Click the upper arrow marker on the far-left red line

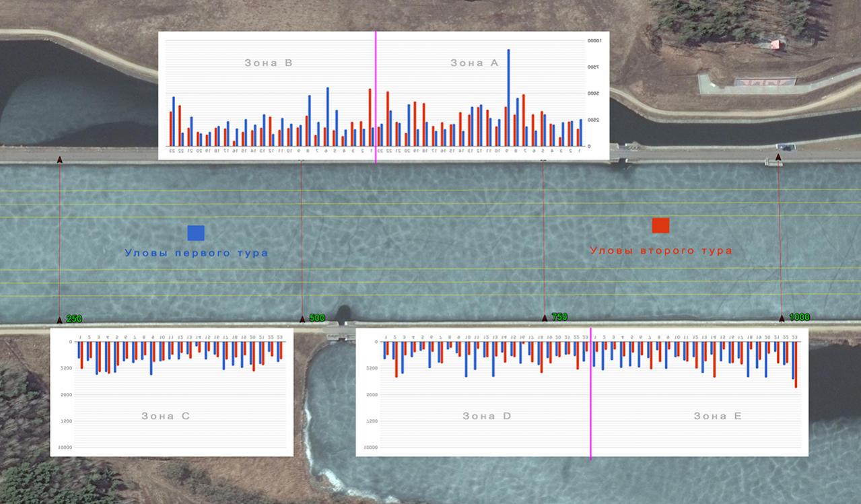pos(60,160)
